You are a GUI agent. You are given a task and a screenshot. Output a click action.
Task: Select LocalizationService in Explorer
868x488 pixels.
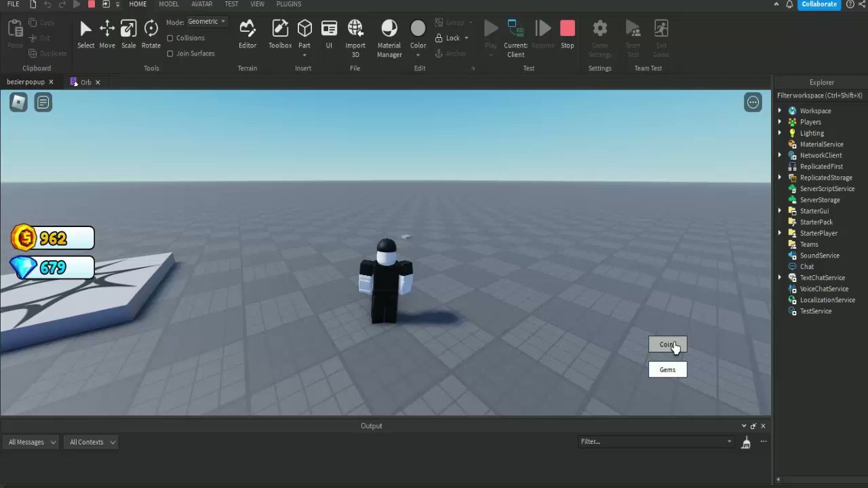click(x=827, y=300)
